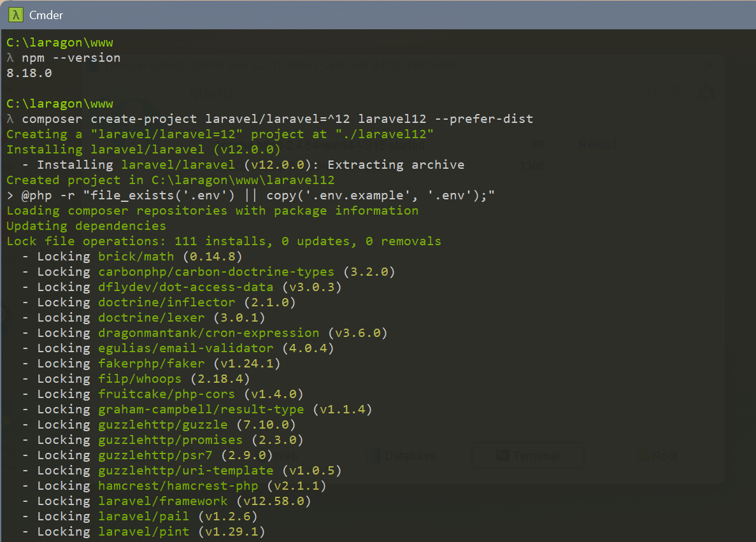Screen dimensions: 756x542
Task: Click the 'carbonphp/carbon-doctrine-types' package name
Action: click(x=216, y=272)
